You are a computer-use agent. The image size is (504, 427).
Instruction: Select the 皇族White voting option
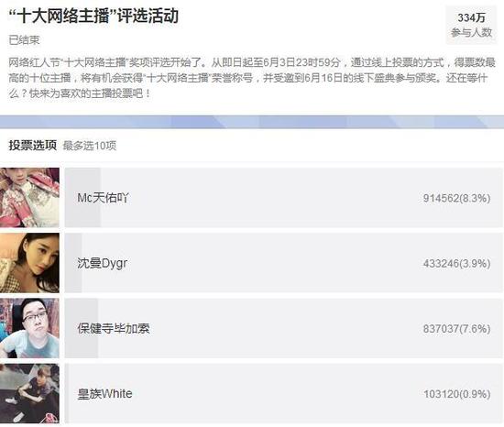[283, 393]
